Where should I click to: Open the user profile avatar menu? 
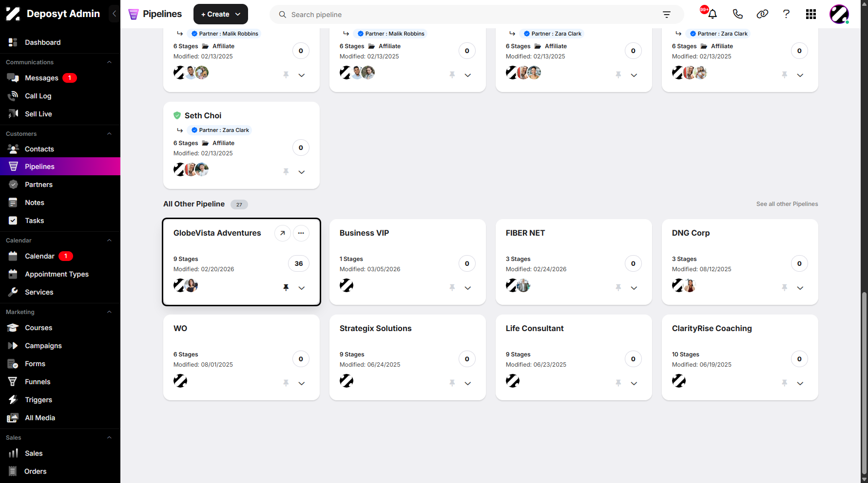pos(839,14)
